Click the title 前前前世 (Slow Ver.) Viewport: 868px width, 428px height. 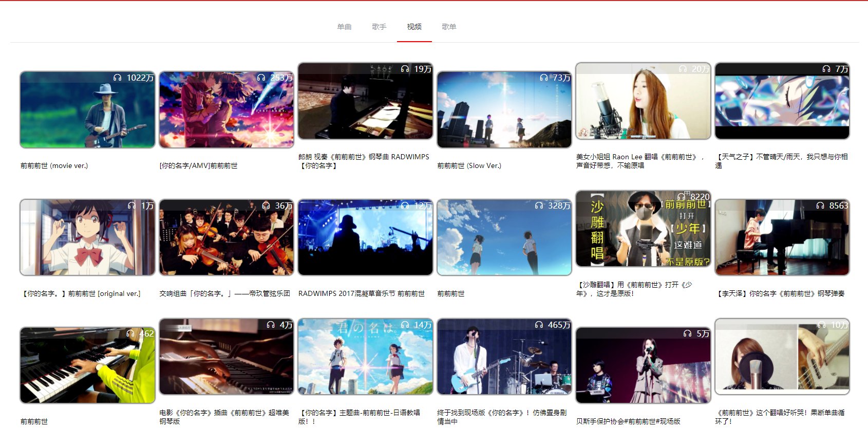[x=469, y=165]
